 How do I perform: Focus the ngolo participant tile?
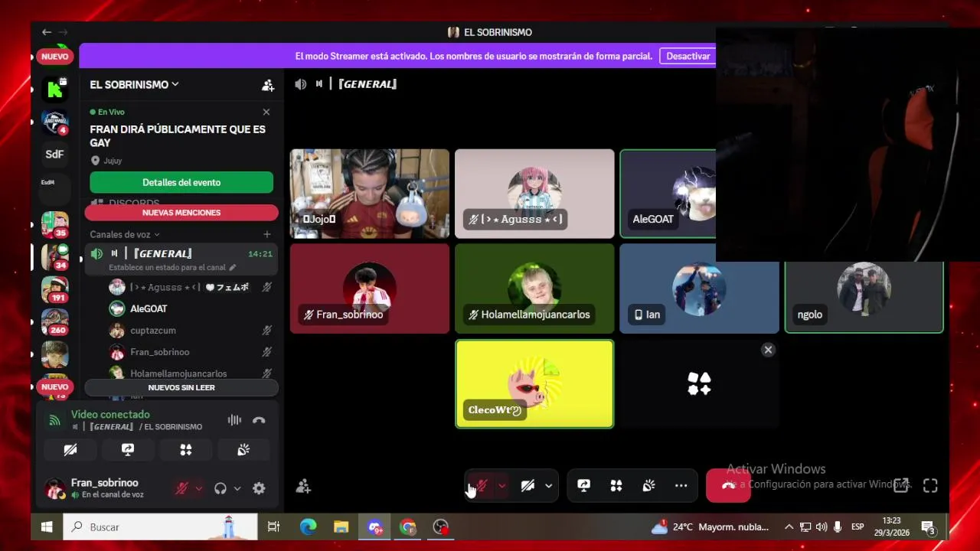tap(864, 297)
